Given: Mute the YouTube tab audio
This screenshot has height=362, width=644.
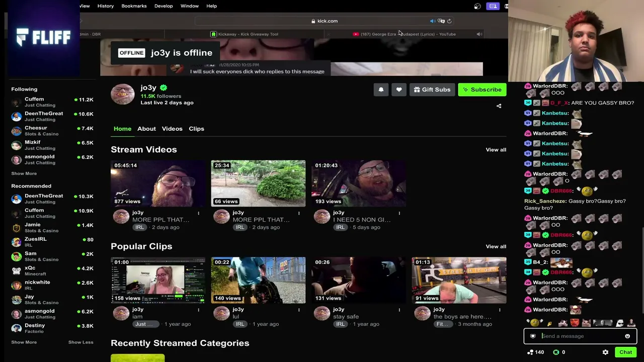Looking at the screenshot, I should [479, 34].
